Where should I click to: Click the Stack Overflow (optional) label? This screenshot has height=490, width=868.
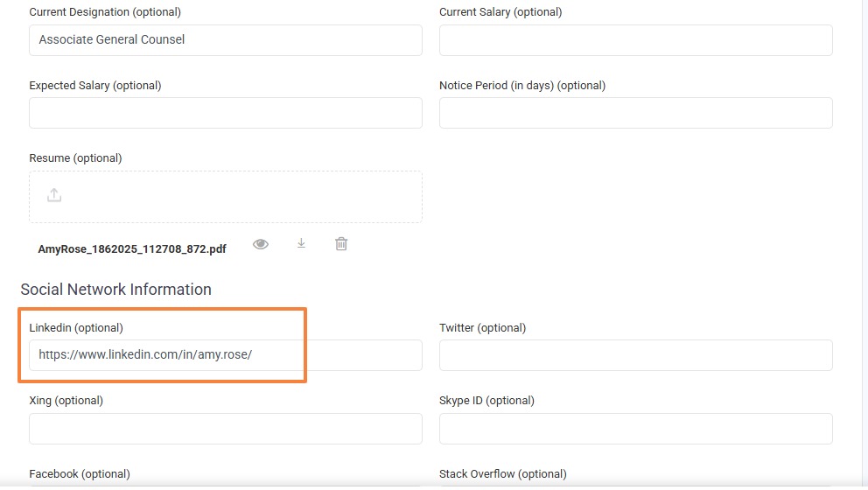tap(503, 474)
